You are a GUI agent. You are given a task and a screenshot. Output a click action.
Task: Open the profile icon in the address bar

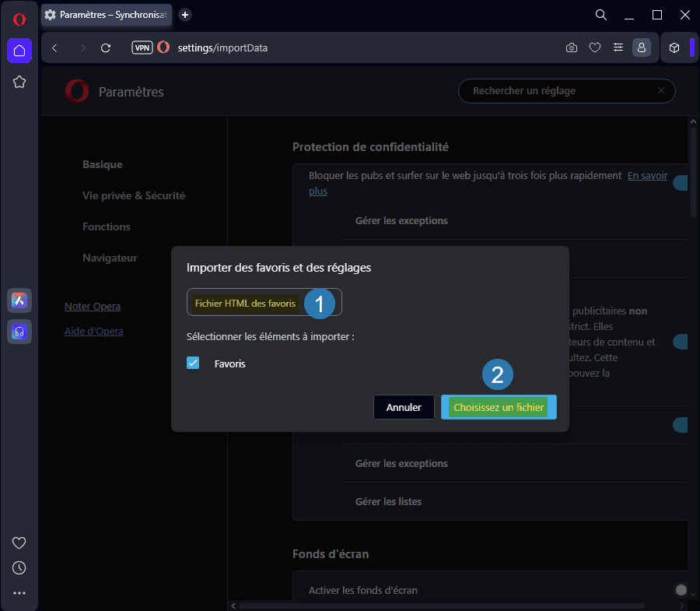642,47
